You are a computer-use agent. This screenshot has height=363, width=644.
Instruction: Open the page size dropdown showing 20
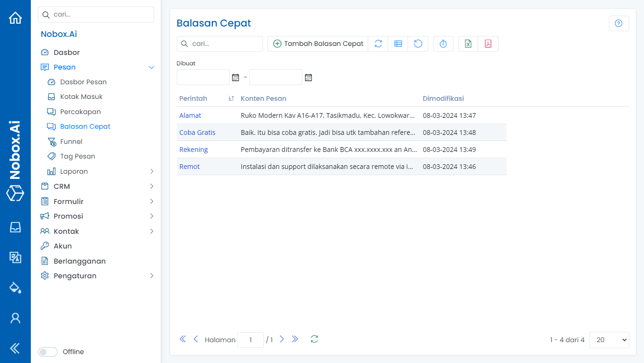click(x=609, y=340)
